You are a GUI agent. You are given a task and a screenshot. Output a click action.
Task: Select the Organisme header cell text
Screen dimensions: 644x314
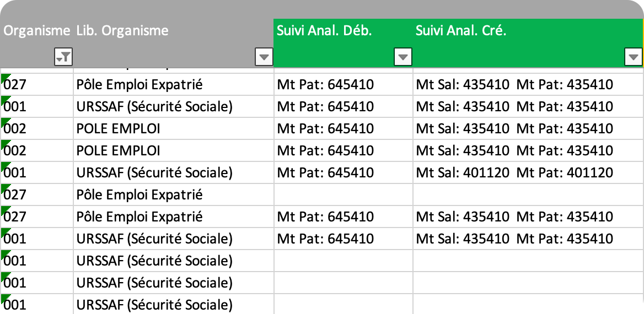click(36, 31)
